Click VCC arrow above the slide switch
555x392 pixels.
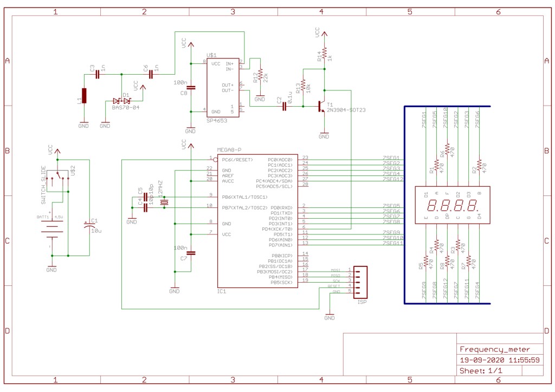click(57, 151)
